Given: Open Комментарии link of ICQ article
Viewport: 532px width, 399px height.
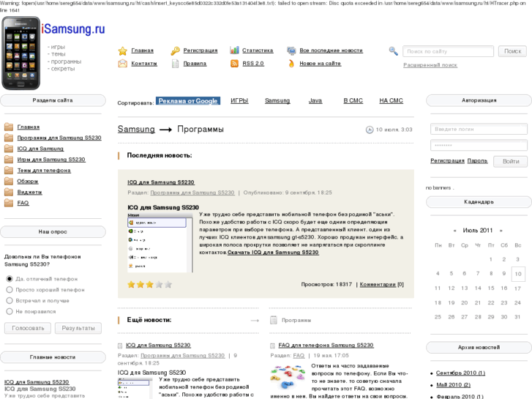Looking at the screenshot, I should tap(378, 285).
